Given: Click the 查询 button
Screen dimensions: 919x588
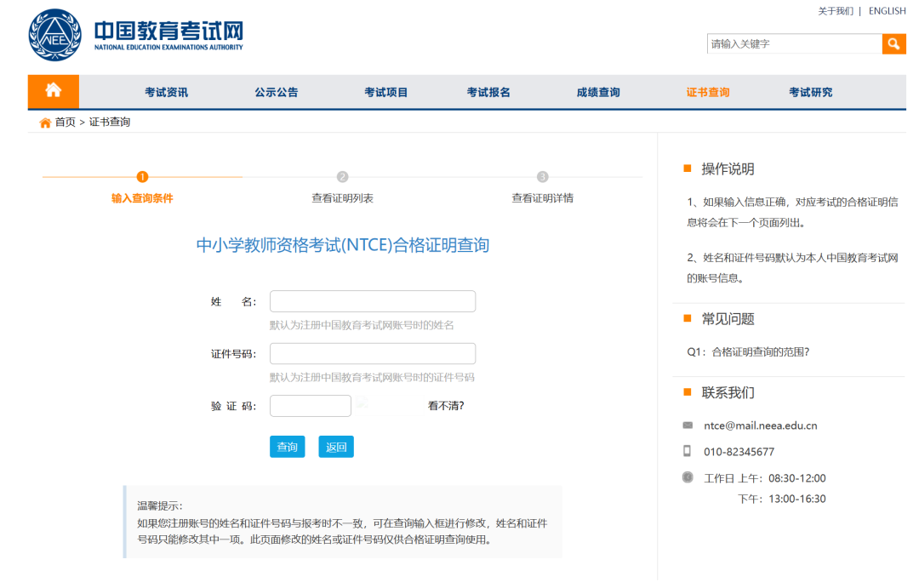Looking at the screenshot, I should pyautogui.click(x=287, y=446).
